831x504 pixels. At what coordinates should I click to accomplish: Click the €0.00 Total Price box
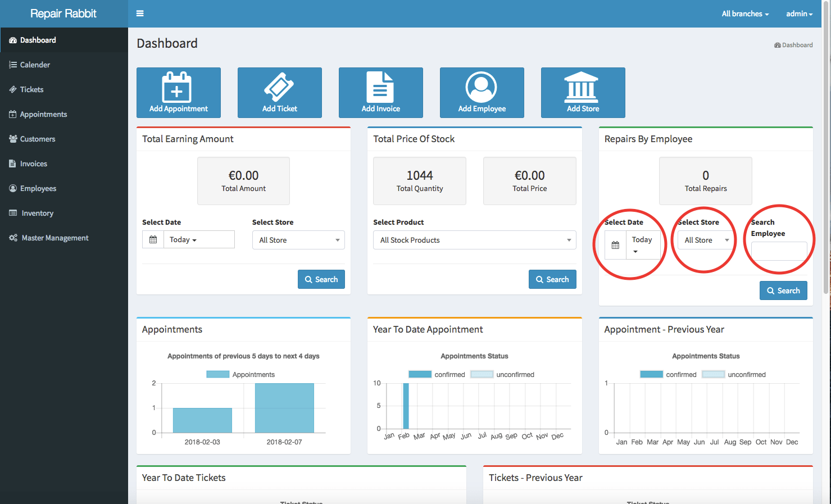click(x=530, y=181)
